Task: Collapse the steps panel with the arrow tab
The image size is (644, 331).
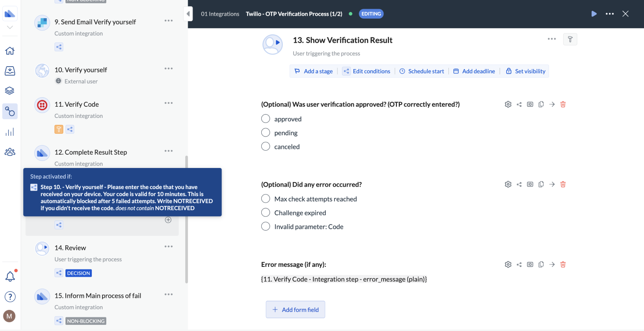Action: click(x=188, y=14)
